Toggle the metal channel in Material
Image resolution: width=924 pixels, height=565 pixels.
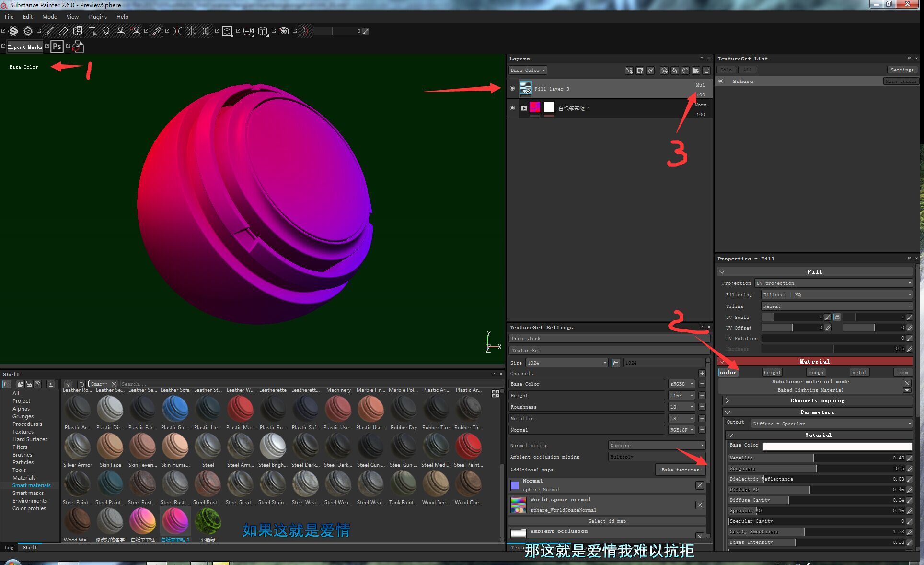coord(859,372)
